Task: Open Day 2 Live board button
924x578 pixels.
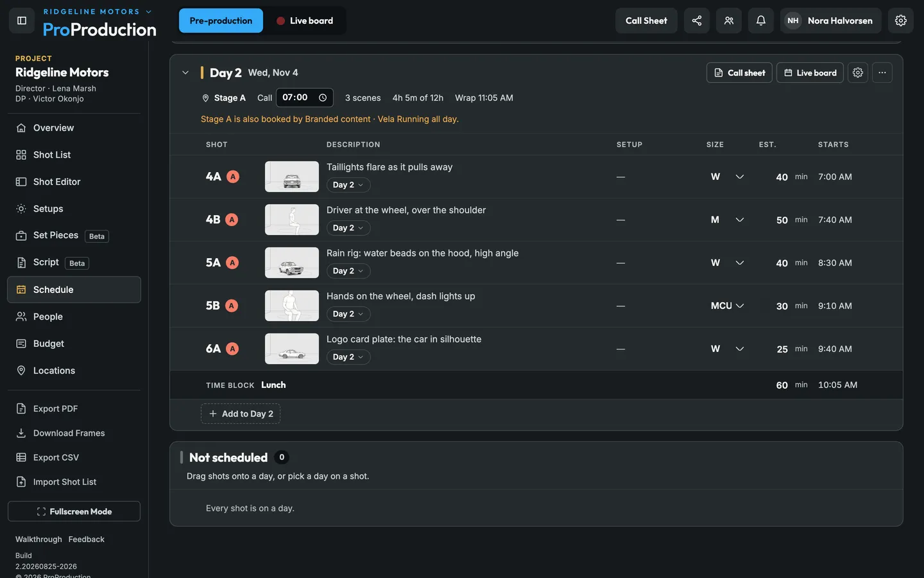Action: (810, 73)
